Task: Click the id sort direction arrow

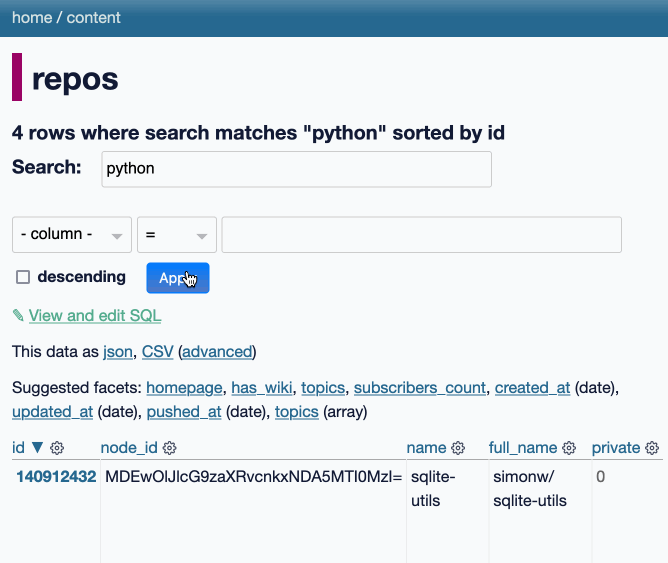Action: tap(37, 448)
